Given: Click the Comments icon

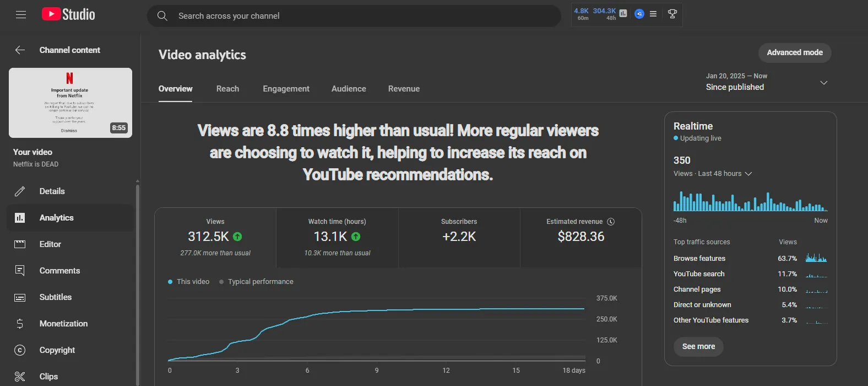Looking at the screenshot, I should point(20,271).
